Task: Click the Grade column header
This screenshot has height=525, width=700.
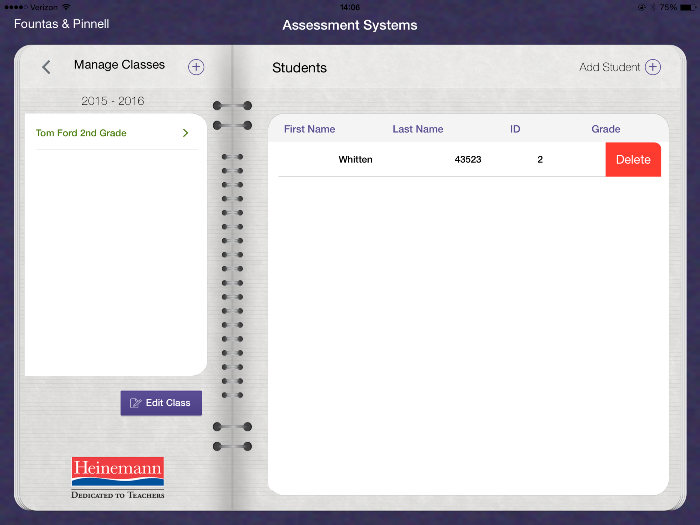Action: [x=606, y=129]
